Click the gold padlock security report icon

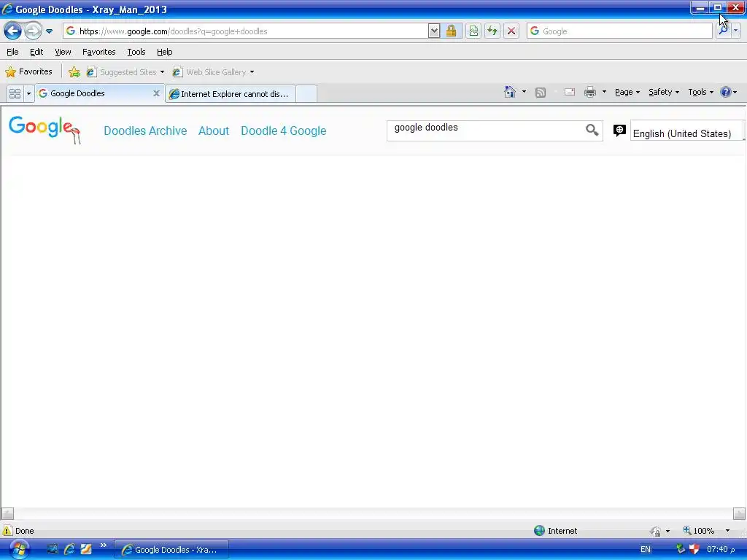click(x=451, y=31)
